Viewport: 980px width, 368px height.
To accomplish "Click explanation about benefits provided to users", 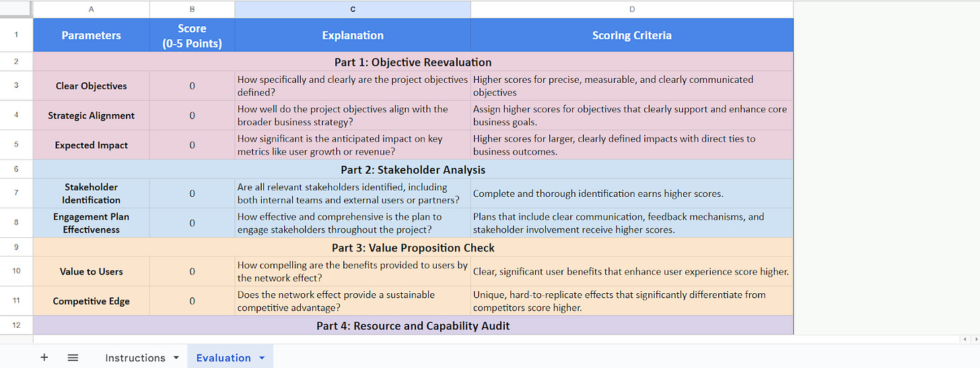I will 353,272.
